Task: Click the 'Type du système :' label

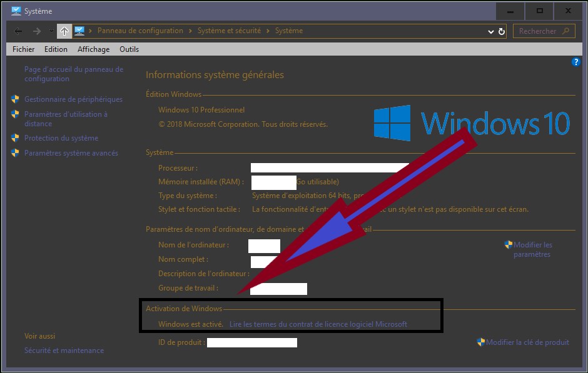Action: coord(188,196)
